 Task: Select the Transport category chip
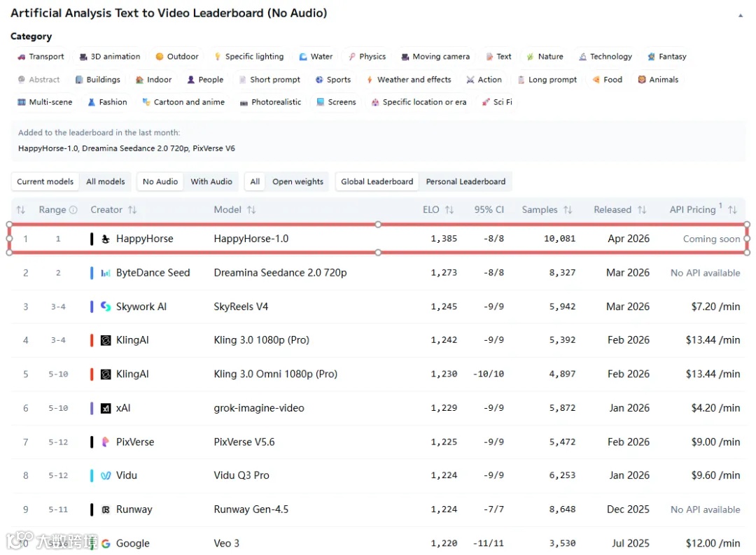(41, 57)
